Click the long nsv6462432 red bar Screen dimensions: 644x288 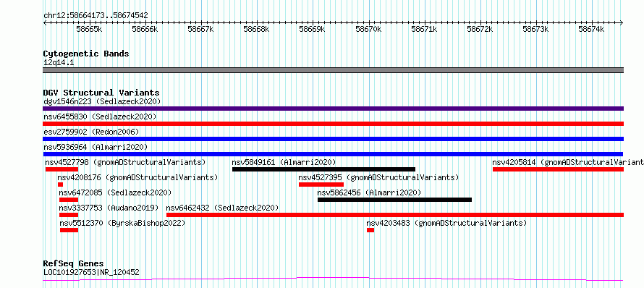click(395, 215)
